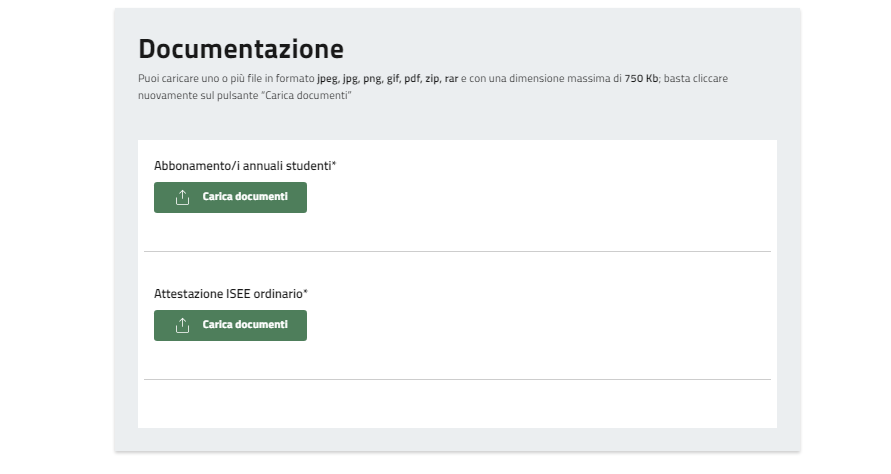Click the bold pdf format word
The width and height of the screenshot is (891, 474).
412,78
